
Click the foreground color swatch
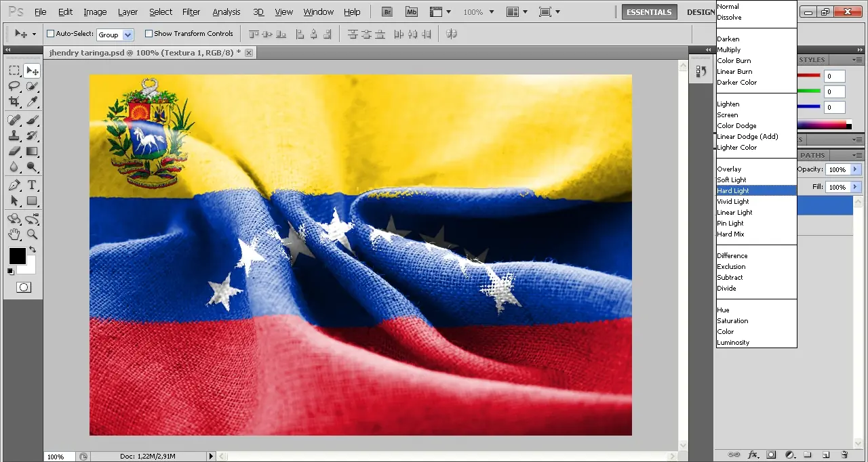[17, 256]
